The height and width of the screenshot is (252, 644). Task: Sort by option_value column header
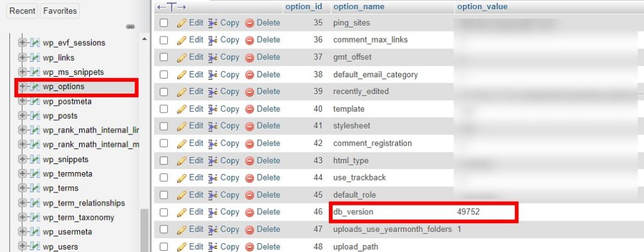482,6
